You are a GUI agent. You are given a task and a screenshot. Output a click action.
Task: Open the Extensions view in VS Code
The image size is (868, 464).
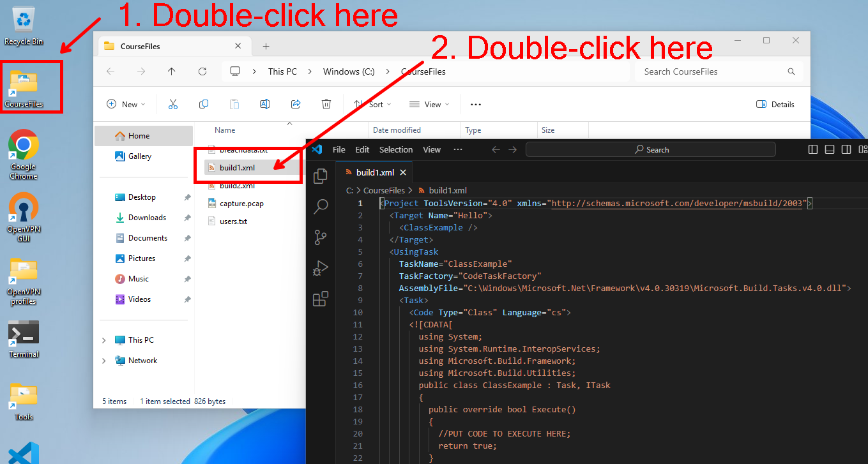tap(321, 299)
